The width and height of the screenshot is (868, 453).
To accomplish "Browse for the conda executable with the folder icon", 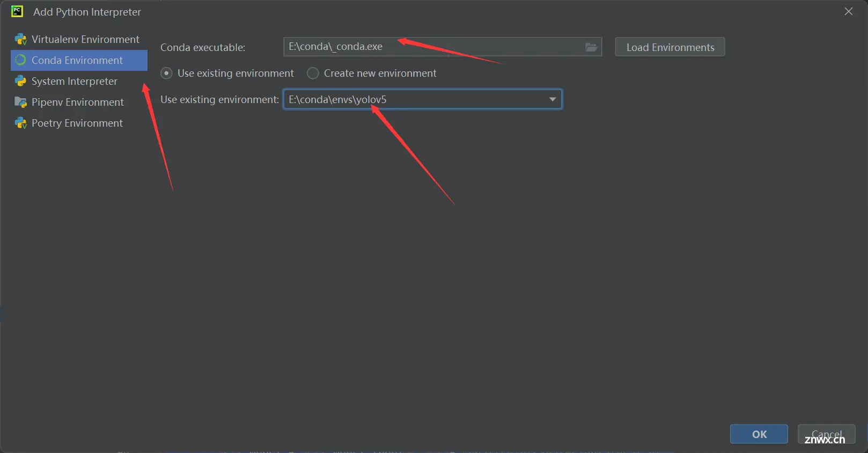I will click(x=591, y=47).
